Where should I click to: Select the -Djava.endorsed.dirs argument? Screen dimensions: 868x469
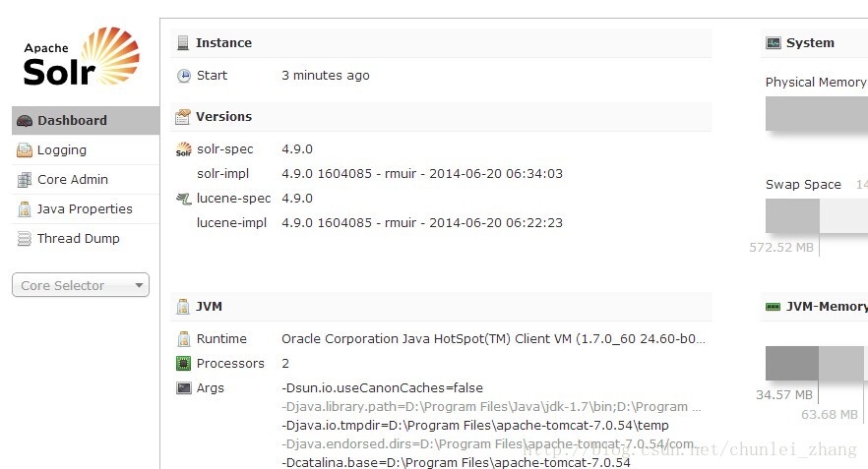click(490, 444)
